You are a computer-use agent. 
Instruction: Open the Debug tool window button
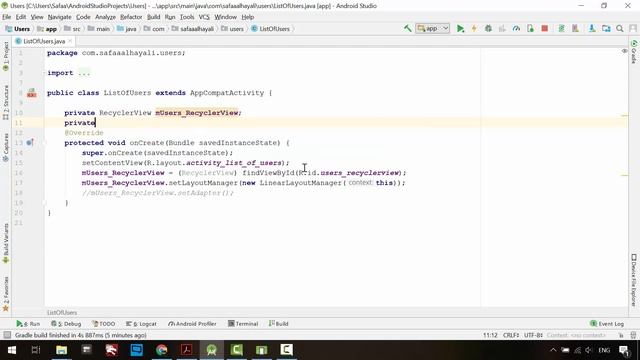pyautogui.click(x=66, y=324)
